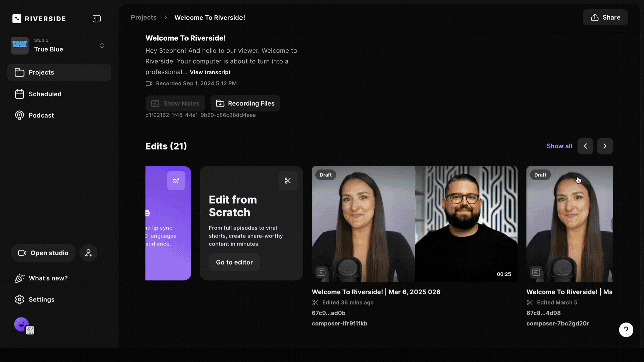Click the purple profile avatar
Viewport: 644px width, 362px height.
pos(21,324)
